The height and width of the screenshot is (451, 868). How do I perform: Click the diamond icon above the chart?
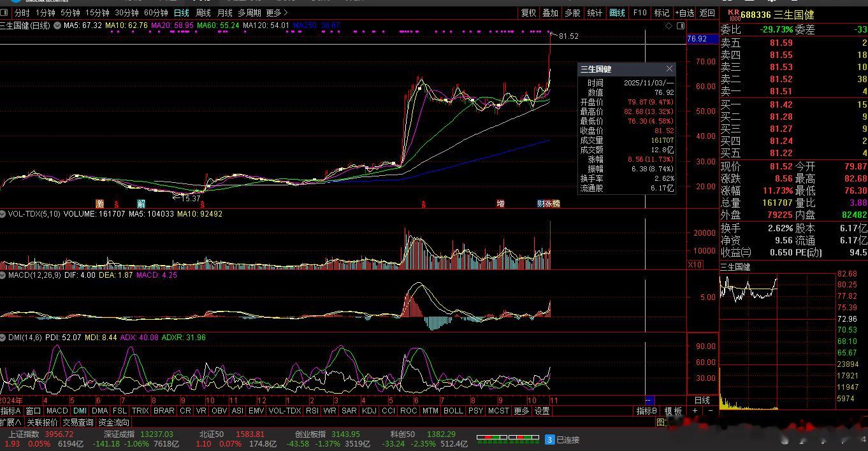click(669, 25)
